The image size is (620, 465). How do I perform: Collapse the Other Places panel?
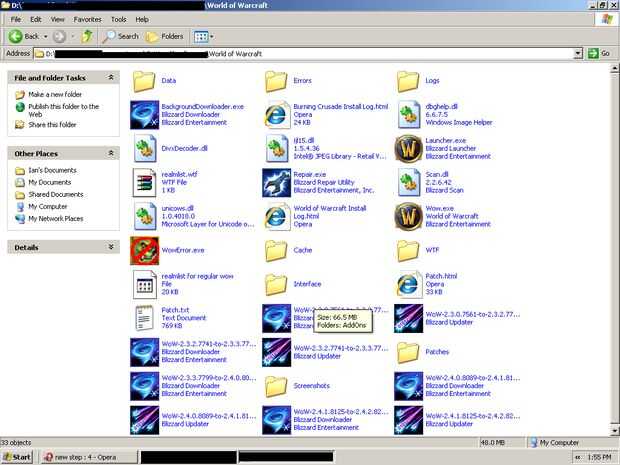(111, 153)
